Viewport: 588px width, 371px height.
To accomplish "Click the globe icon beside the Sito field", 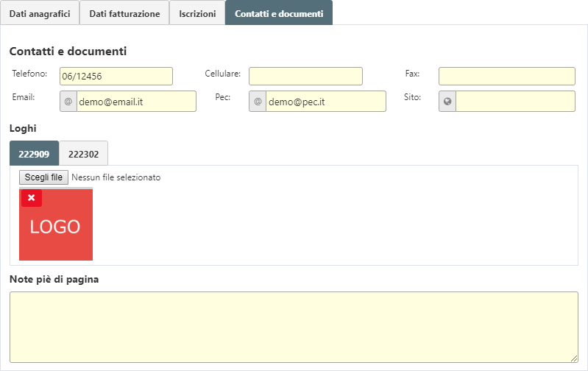I will pos(447,102).
